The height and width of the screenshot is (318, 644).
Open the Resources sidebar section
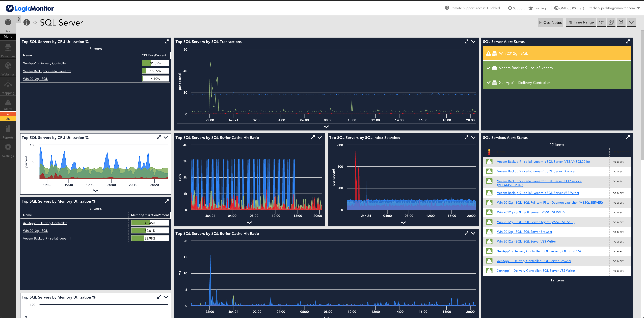point(8,50)
